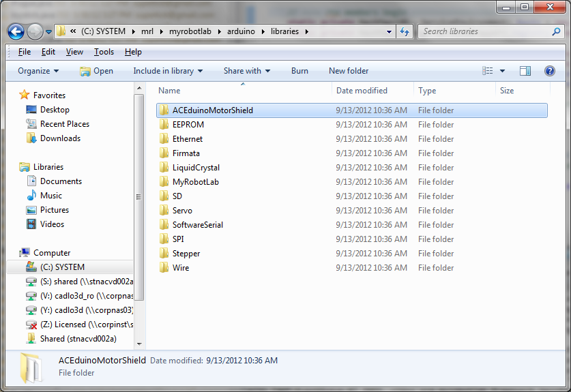The width and height of the screenshot is (571, 392).
Task: Click the Back navigation arrow button
Action: tap(16, 31)
